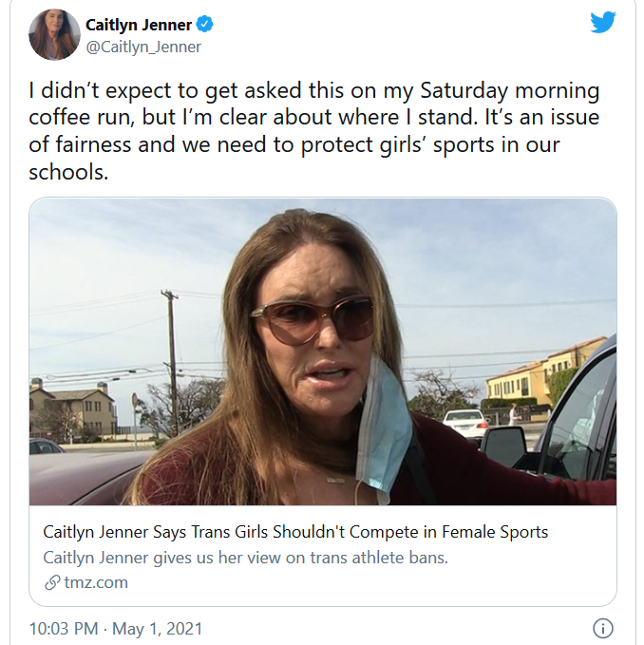
Task: Open the article preview image
Action: [323, 351]
